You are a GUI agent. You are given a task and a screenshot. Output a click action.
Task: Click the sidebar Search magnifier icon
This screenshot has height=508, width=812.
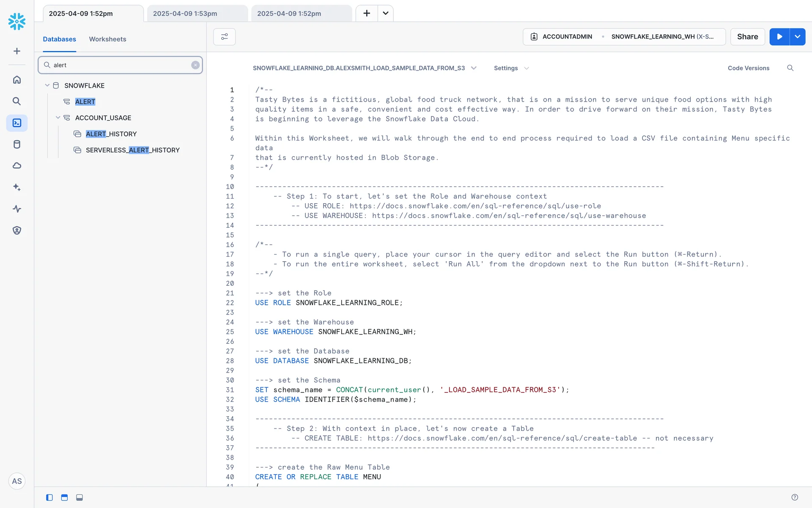17,101
